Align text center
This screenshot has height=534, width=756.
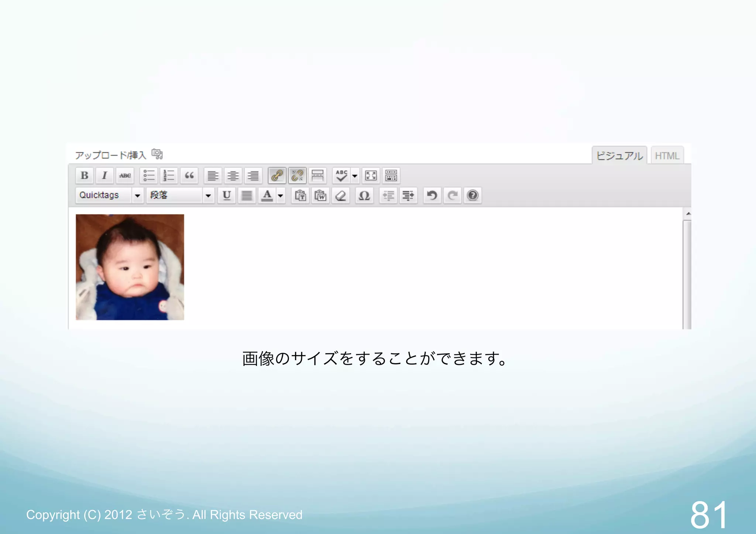[233, 176]
